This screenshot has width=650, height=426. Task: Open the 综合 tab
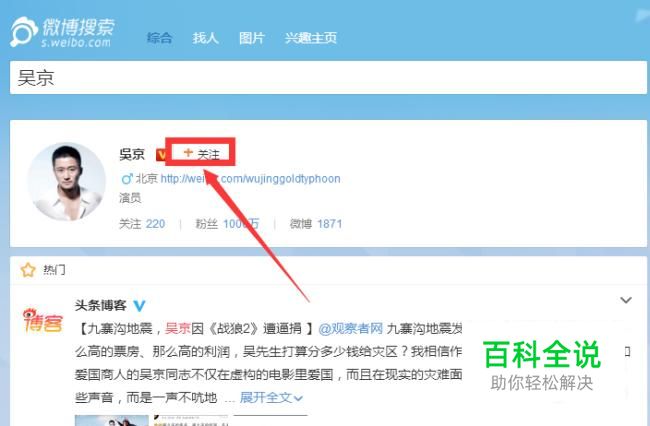point(160,38)
